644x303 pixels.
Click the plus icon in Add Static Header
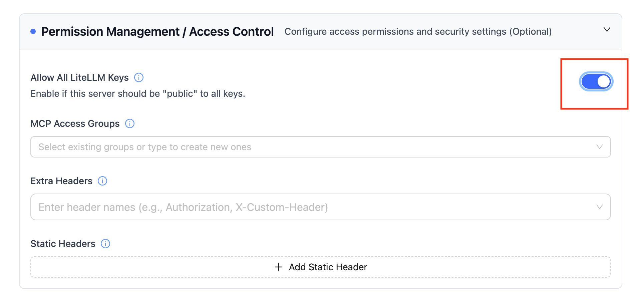(279, 267)
